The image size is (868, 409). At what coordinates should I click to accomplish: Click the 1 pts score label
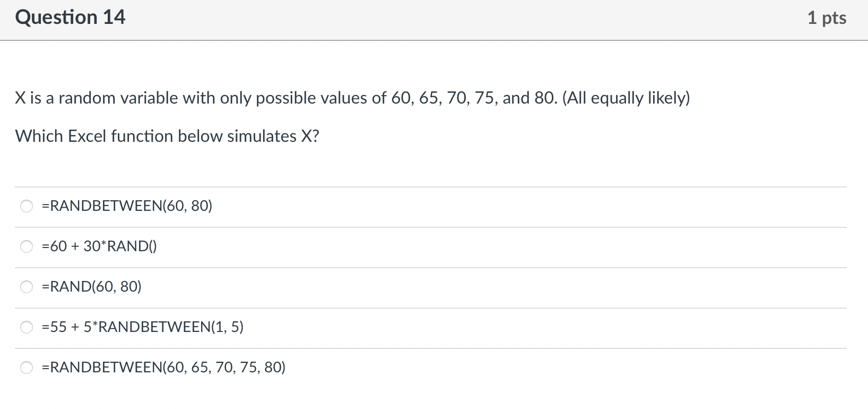click(x=826, y=18)
